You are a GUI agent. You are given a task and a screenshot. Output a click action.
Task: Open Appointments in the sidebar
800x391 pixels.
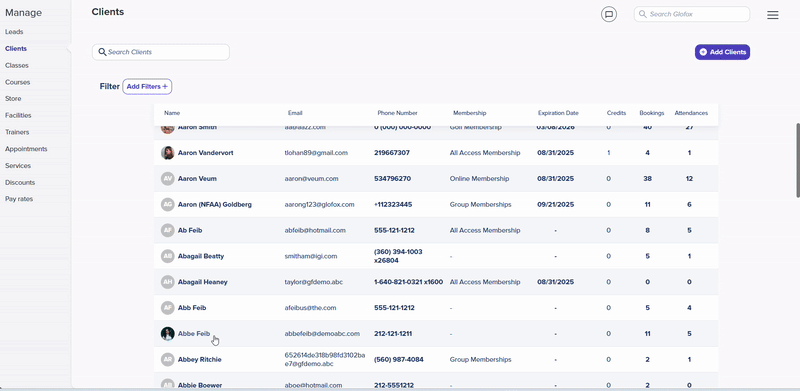[26, 149]
